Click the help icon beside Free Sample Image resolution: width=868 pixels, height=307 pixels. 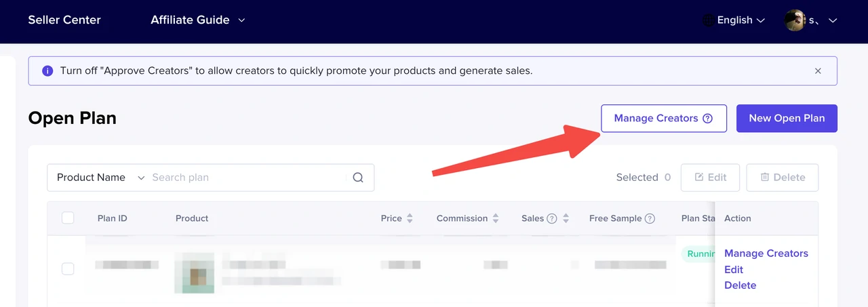[x=650, y=218]
